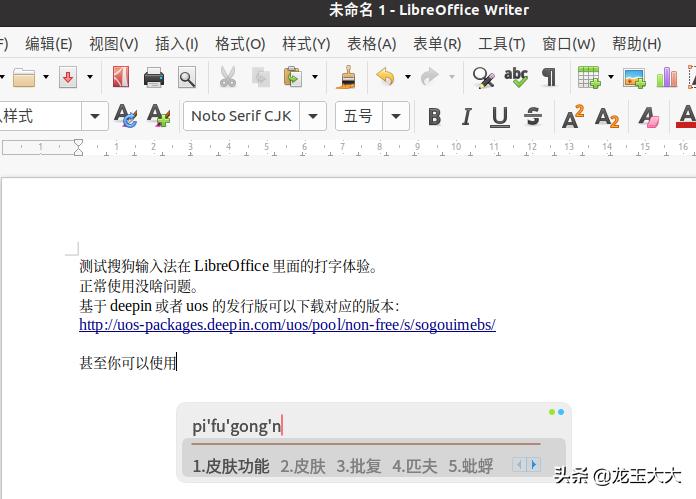Open the 窗口(W) menu
This screenshot has height=499, width=696.
point(569,44)
